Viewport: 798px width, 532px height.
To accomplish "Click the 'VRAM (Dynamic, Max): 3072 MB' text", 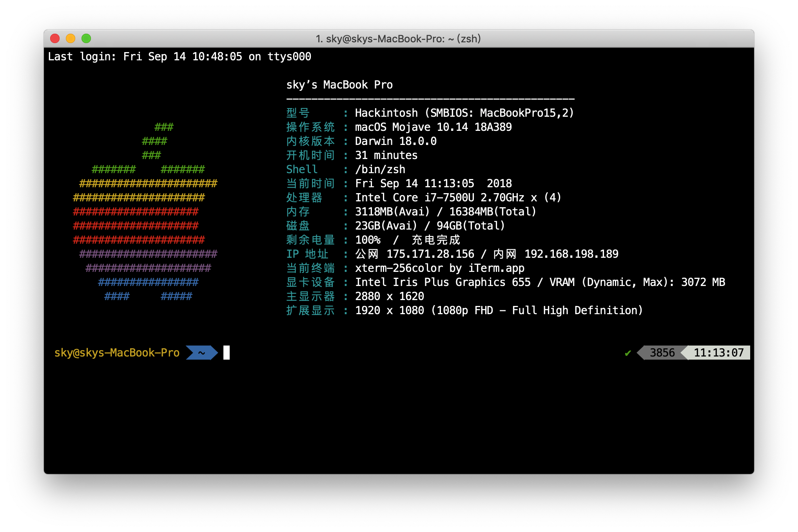I will pyautogui.click(x=637, y=282).
